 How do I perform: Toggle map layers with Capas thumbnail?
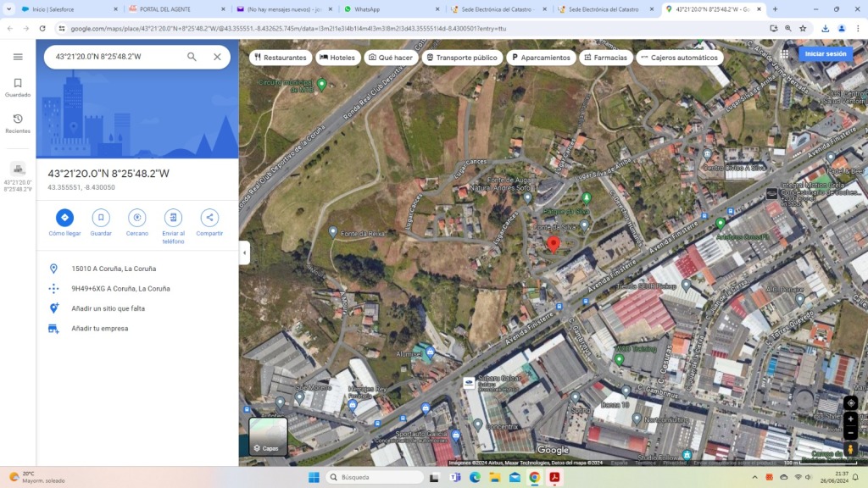pyautogui.click(x=268, y=436)
